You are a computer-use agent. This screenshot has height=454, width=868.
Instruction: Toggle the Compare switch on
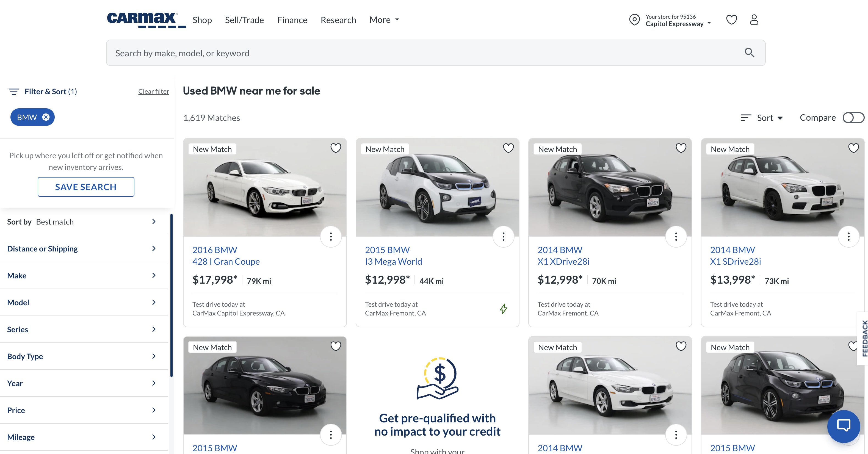(x=853, y=118)
